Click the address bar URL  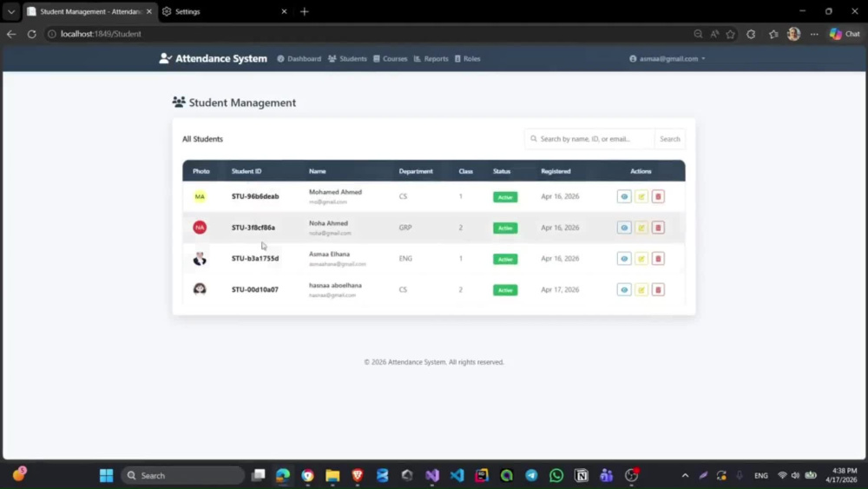click(101, 34)
